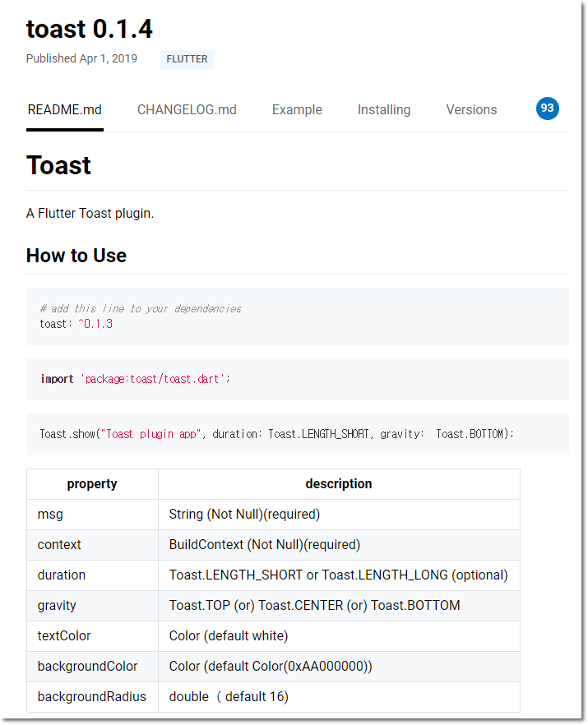Click the Color(0xAA000000) default cell
This screenshot has height=725, width=588.
pyautogui.click(x=339, y=667)
